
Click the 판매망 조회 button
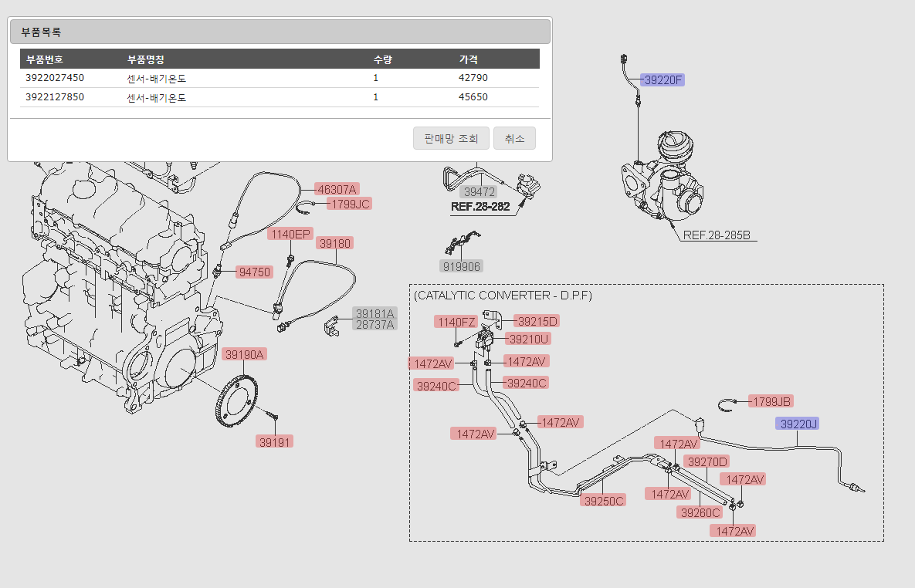tap(451, 139)
